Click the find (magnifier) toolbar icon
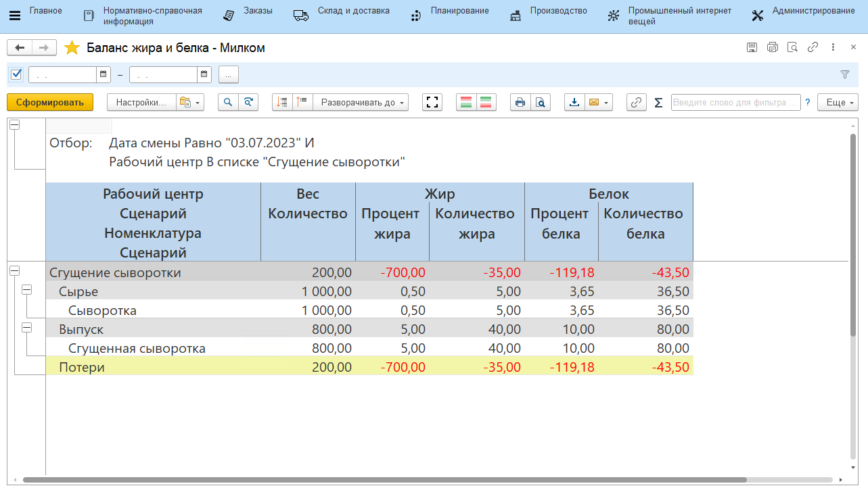This screenshot has height=490, width=868. [x=228, y=103]
